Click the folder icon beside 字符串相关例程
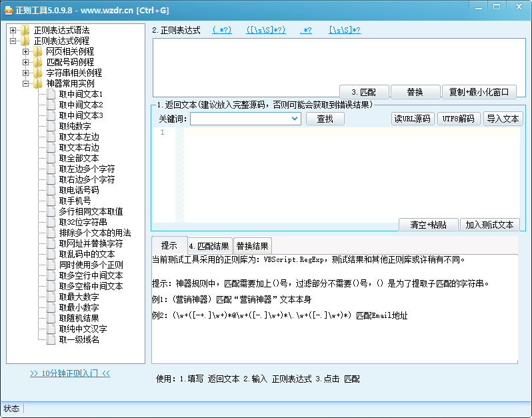Screen dimensions: 532x418 [x=37, y=73]
